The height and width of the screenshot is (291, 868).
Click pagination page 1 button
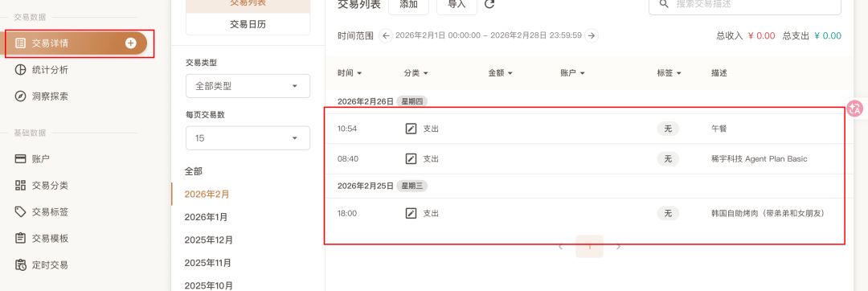tap(590, 246)
